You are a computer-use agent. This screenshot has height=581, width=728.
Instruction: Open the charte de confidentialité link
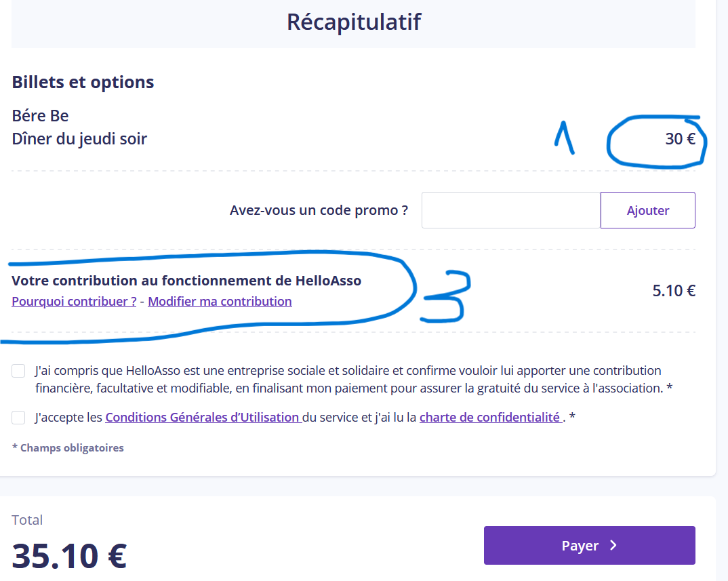click(x=489, y=418)
